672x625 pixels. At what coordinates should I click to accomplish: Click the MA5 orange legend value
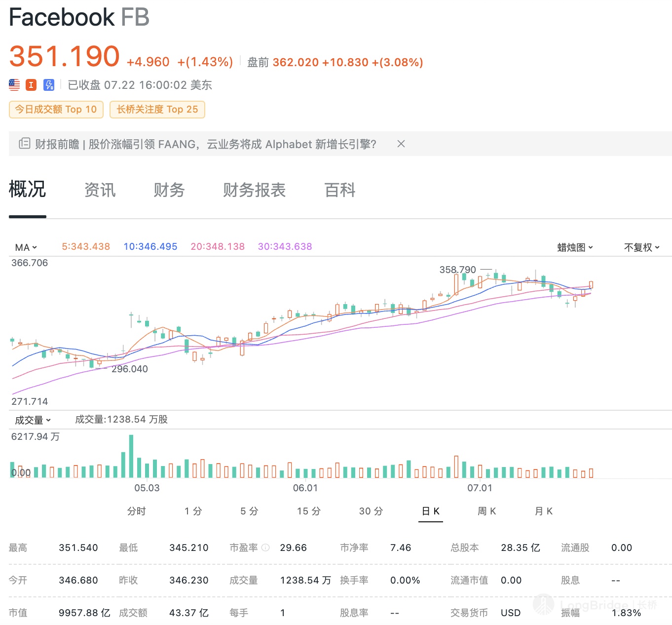(86, 246)
